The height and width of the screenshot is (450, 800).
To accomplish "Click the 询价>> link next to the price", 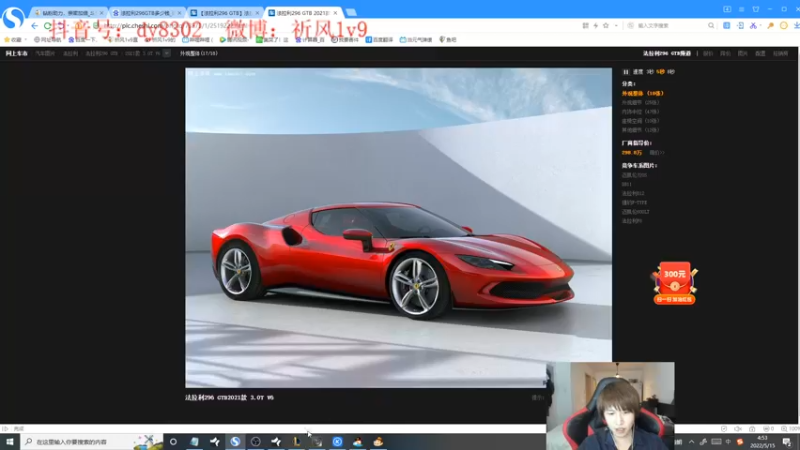I will tap(657, 153).
